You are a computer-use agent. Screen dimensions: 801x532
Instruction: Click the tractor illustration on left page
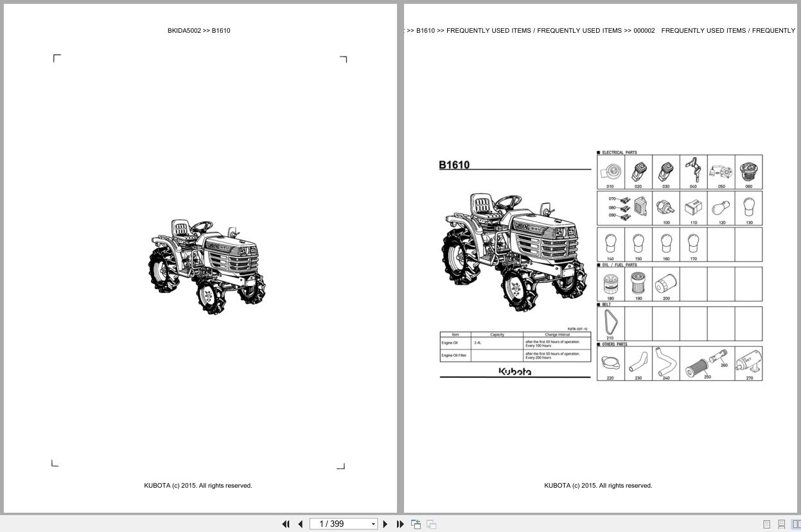(x=207, y=267)
